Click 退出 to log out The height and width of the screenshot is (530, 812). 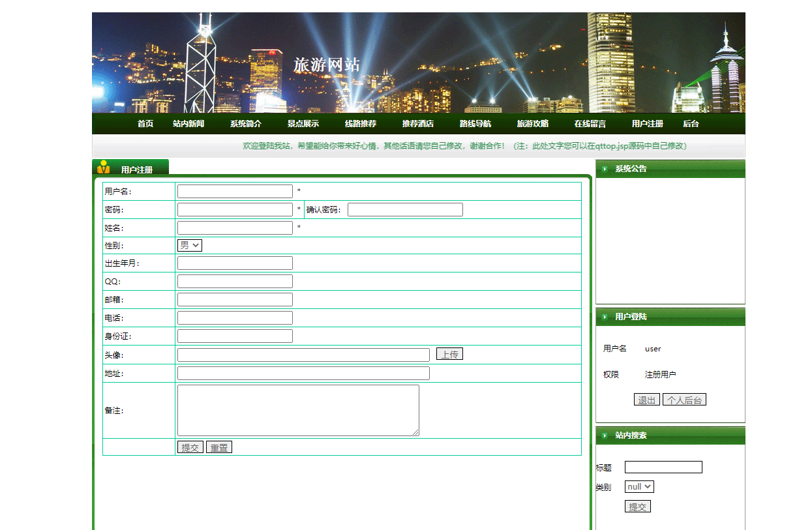point(646,400)
